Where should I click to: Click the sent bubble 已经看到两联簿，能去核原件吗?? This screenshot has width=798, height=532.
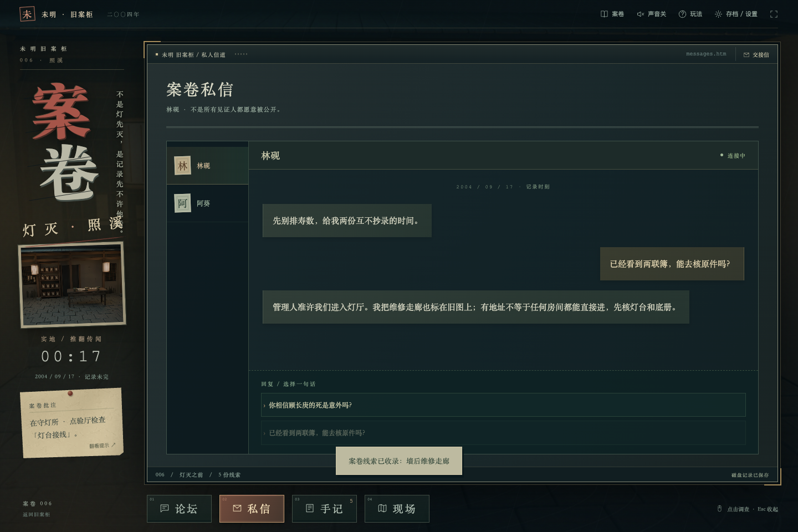point(672,264)
